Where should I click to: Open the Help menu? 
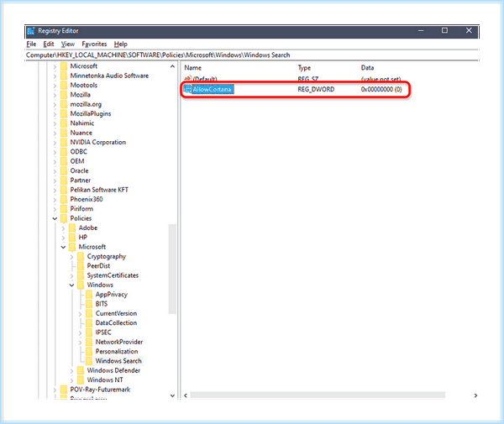tap(120, 44)
